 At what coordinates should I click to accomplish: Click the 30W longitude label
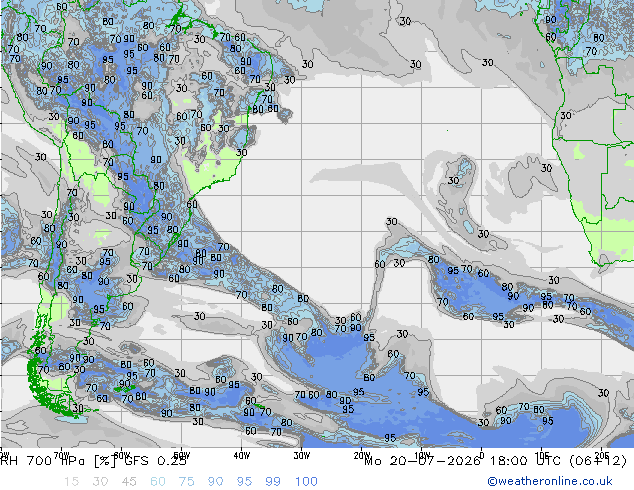302,456
